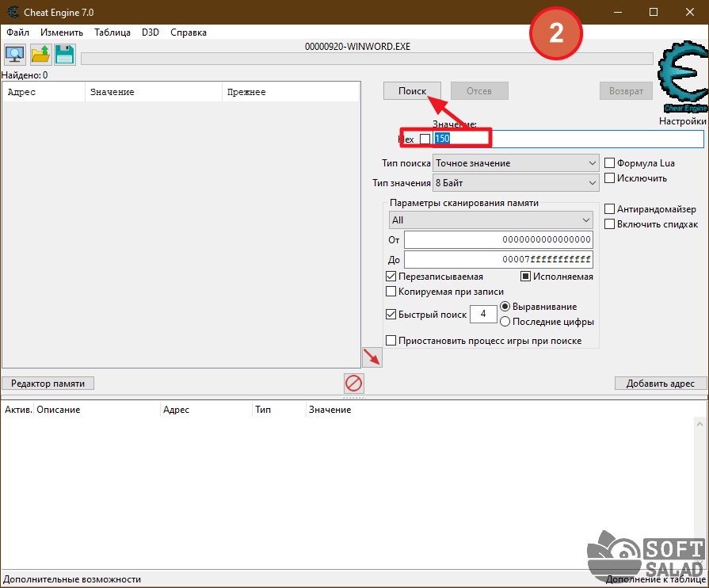The image size is (709, 588).
Task: Click the Найдено: 0 label
Action: (25, 75)
